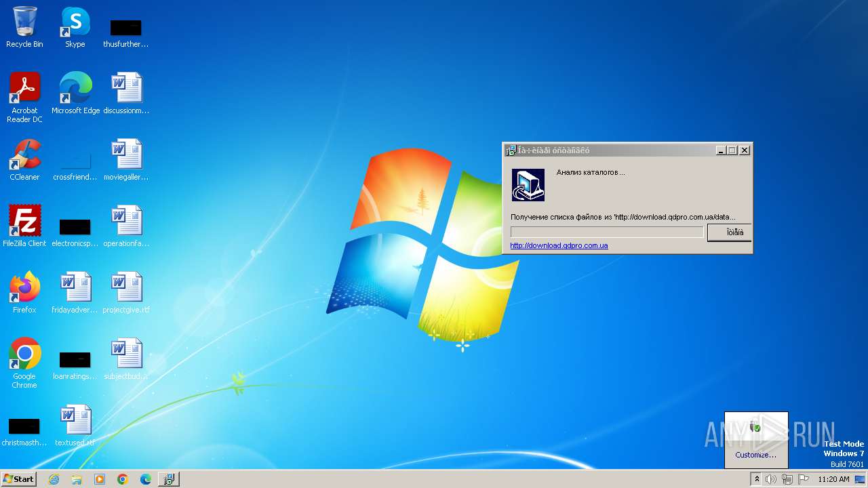Open Chrome from the taskbar
This screenshot has height=488, width=868.
(x=123, y=479)
